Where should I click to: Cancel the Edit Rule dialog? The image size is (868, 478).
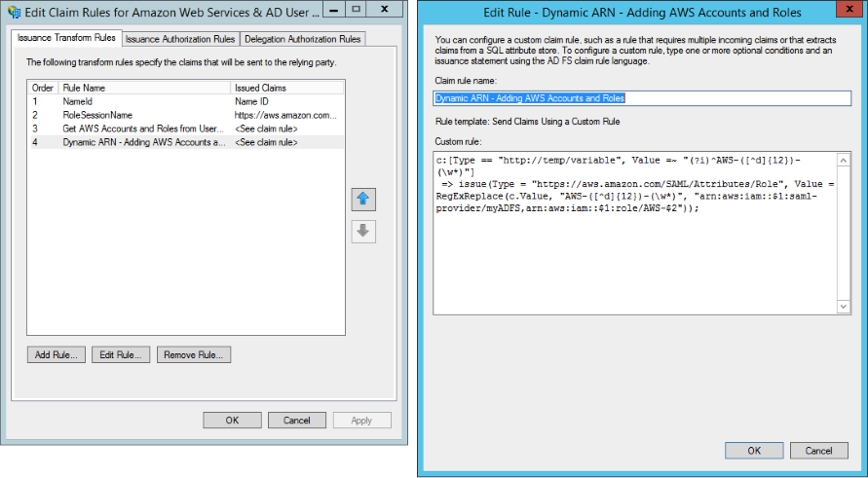(818, 451)
